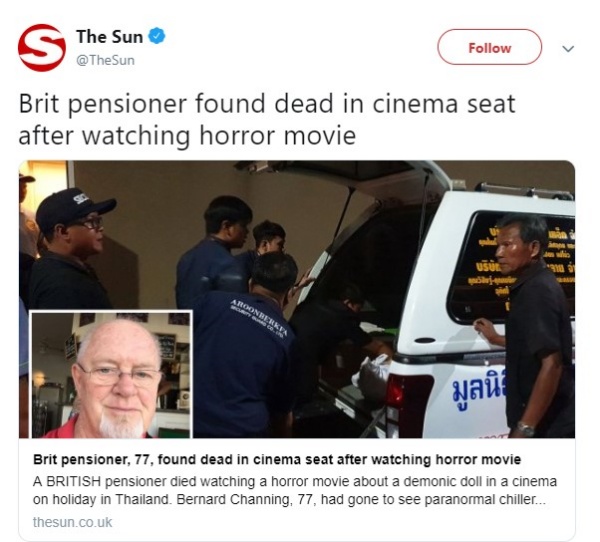The image size is (600, 542).
Task: Open the article card's main photo
Action: coord(297,299)
